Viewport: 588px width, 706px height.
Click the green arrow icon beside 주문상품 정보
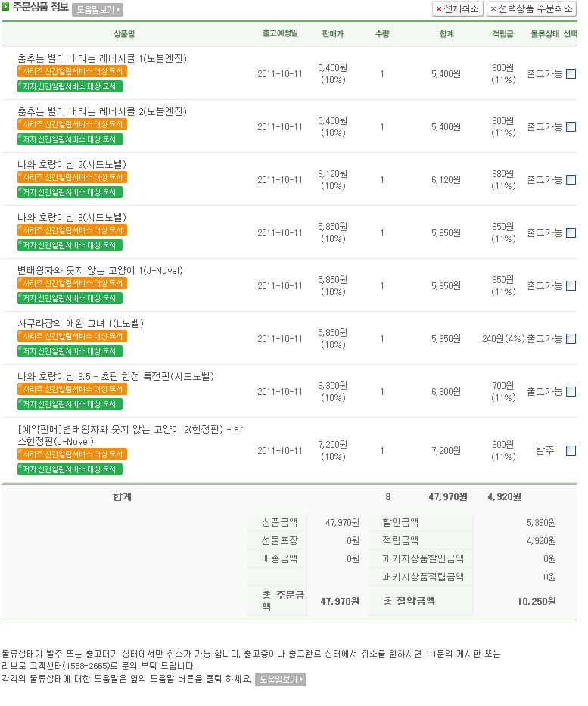5,8
